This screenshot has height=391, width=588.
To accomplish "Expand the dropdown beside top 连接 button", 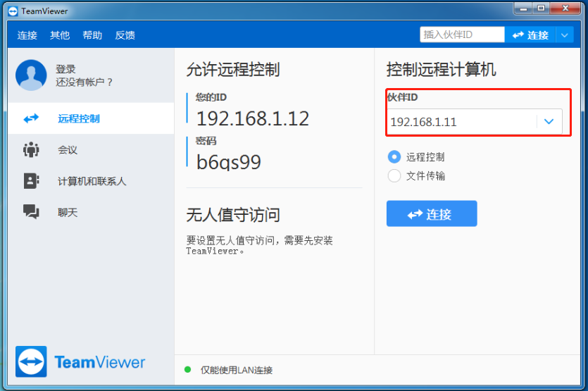I will [565, 35].
